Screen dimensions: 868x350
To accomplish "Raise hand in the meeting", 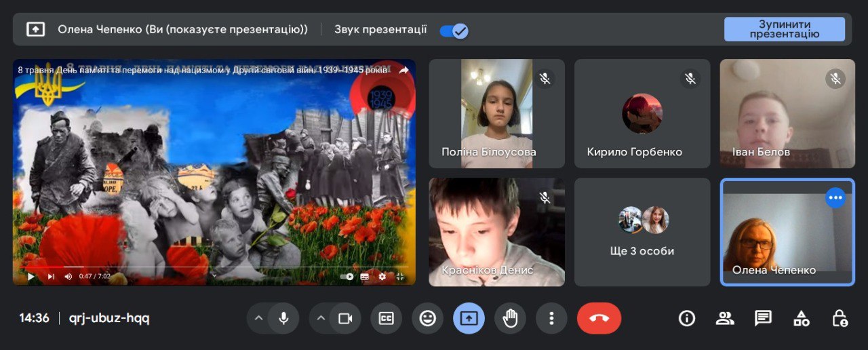I will point(510,319).
